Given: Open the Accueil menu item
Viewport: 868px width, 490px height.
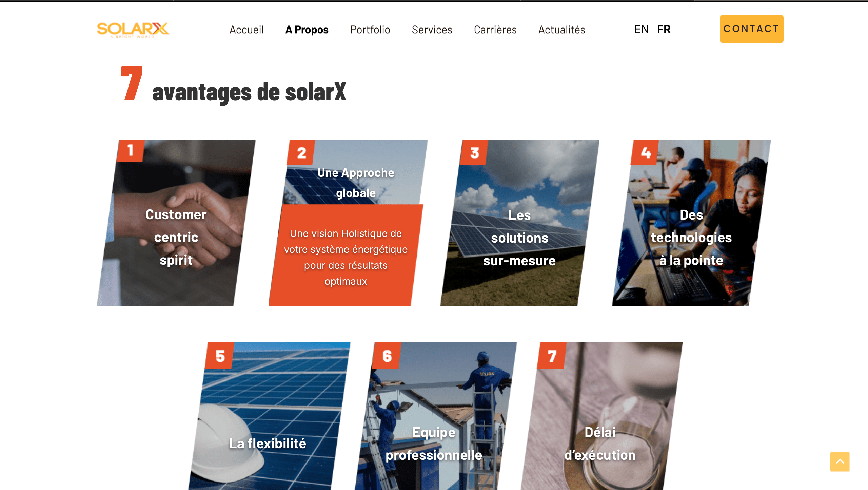Looking at the screenshot, I should point(246,30).
